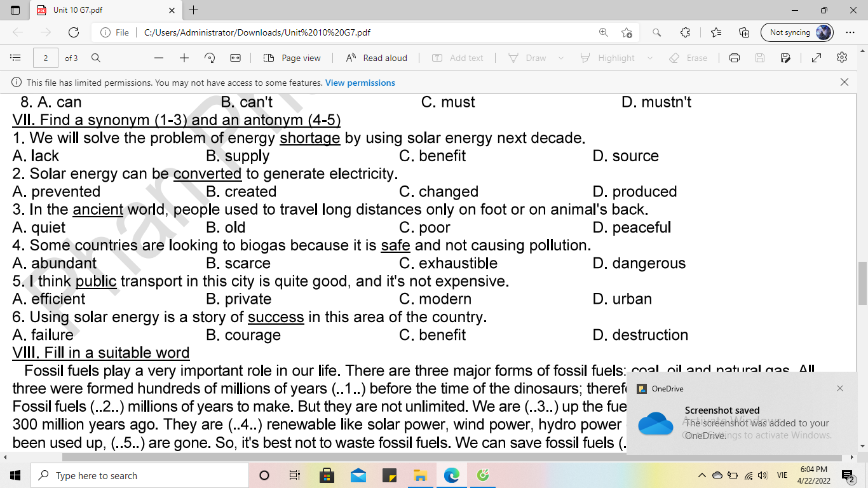Click answer C. changed

(x=439, y=191)
